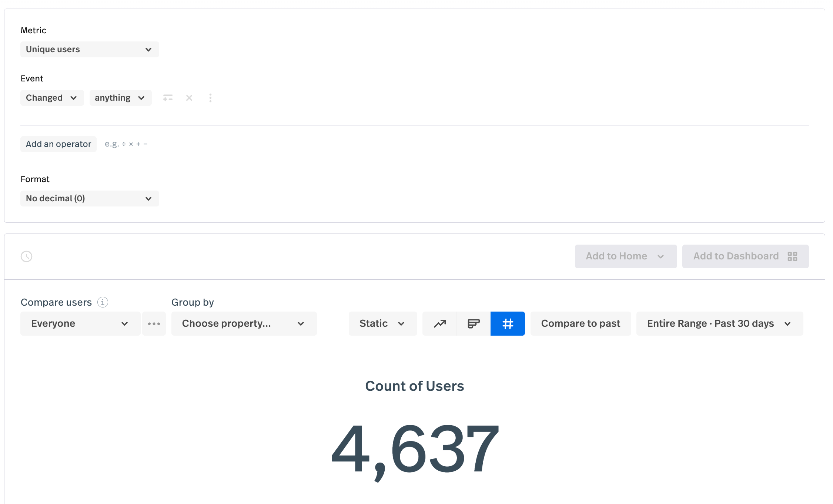Click the dashboard grid icon
Viewport: 833px width, 504px height.
(x=792, y=256)
